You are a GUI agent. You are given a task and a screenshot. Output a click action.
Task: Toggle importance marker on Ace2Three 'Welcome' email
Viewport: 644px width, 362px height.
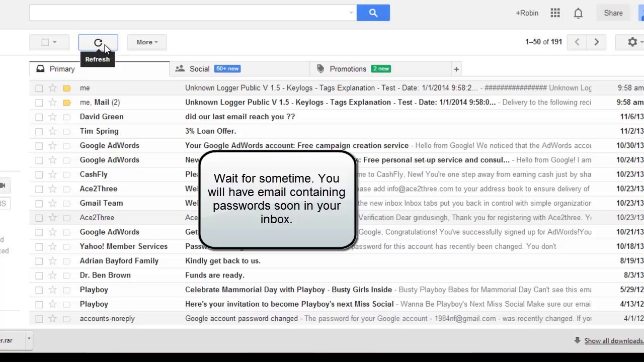point(67,189)
